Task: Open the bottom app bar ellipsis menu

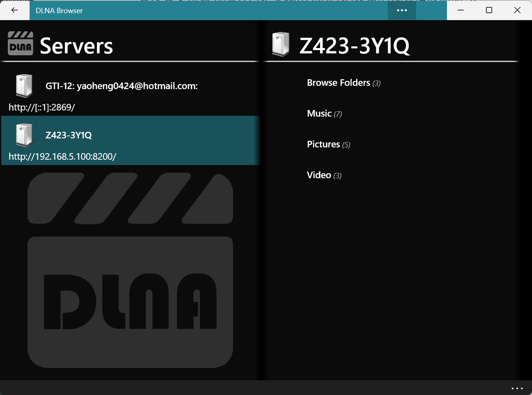Action: coord(517,388)
